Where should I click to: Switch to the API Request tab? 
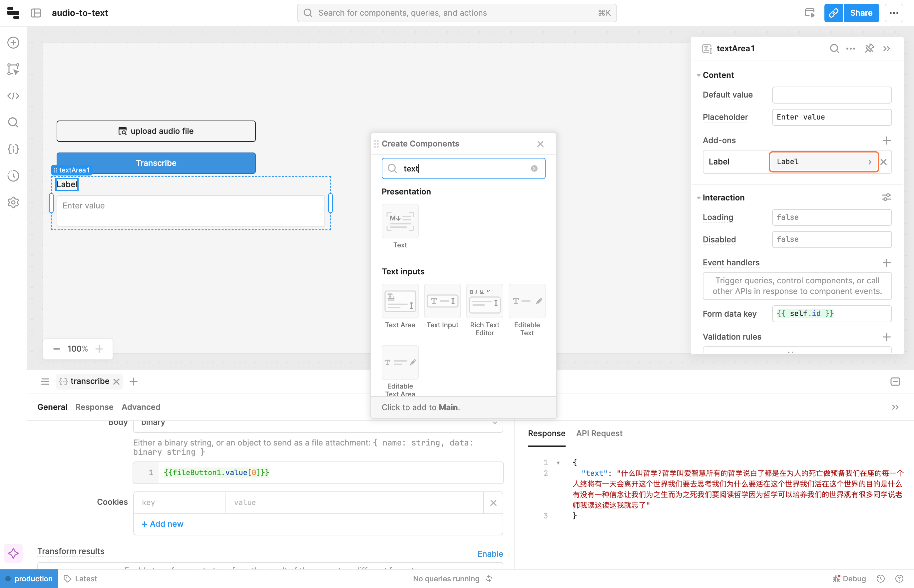click(599, 434)
